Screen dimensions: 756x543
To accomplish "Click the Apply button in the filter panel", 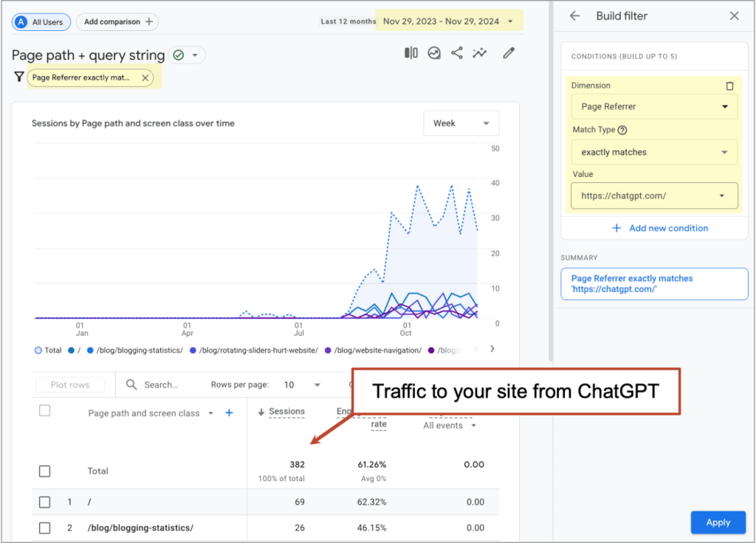I will click(x=718, y=522).
